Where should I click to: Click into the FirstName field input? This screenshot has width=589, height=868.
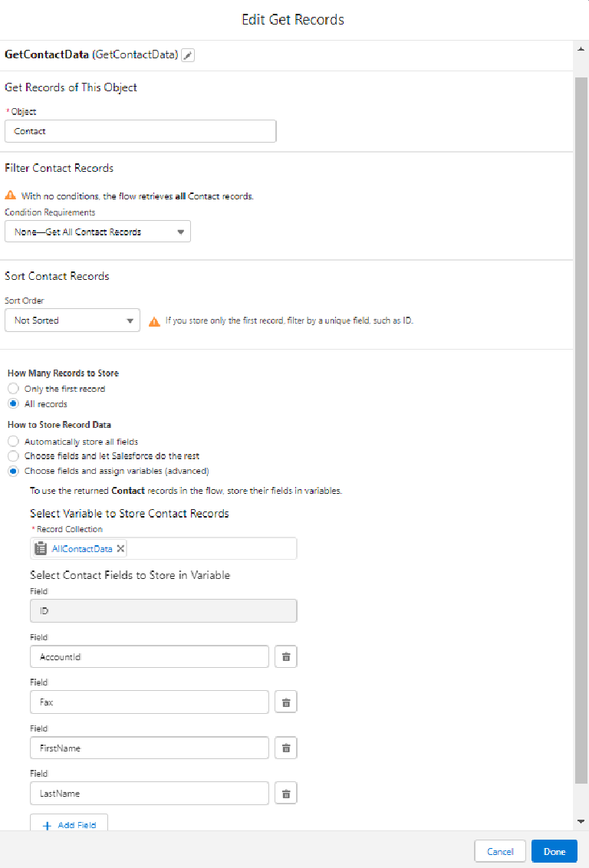pos(150,748)
